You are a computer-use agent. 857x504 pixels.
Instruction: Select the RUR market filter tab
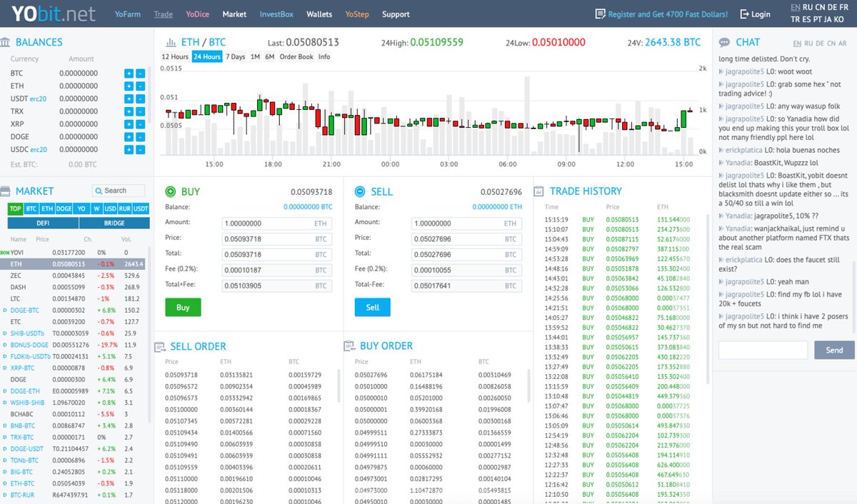pos(124,209)
